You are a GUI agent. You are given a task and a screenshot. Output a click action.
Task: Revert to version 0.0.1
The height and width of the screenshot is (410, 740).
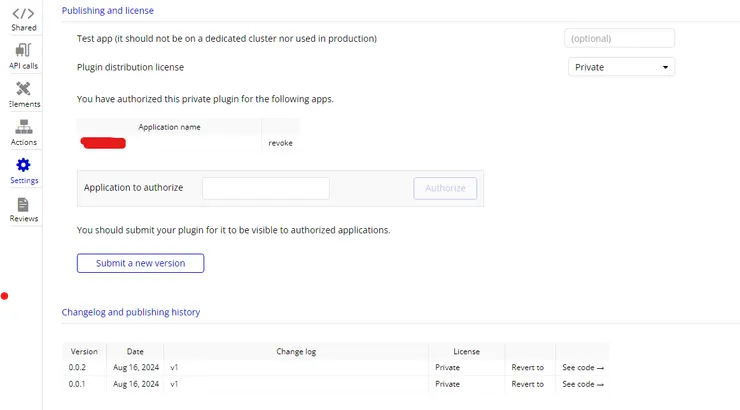(x=528, y=384)
